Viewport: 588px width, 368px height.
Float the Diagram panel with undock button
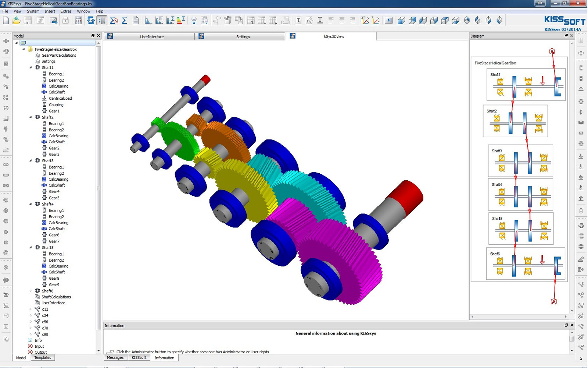click(x=566, y=36)
